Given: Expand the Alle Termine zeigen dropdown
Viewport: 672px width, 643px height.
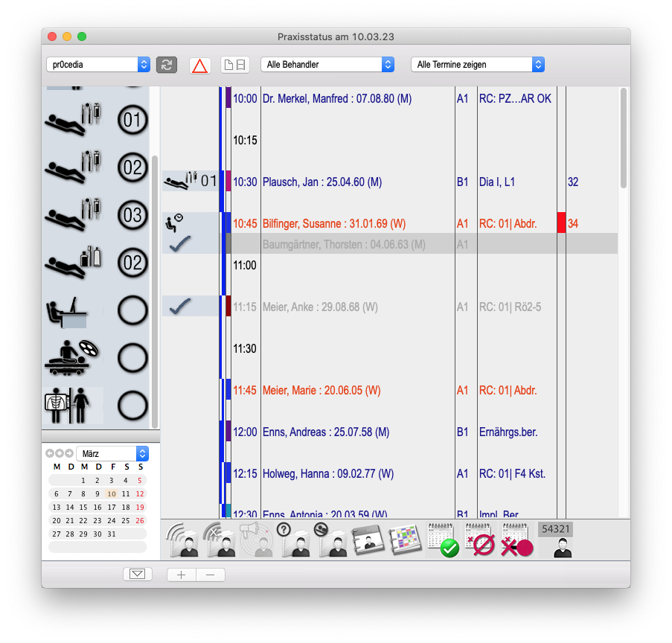Looking at the screenshot, I should coord(477,65).
